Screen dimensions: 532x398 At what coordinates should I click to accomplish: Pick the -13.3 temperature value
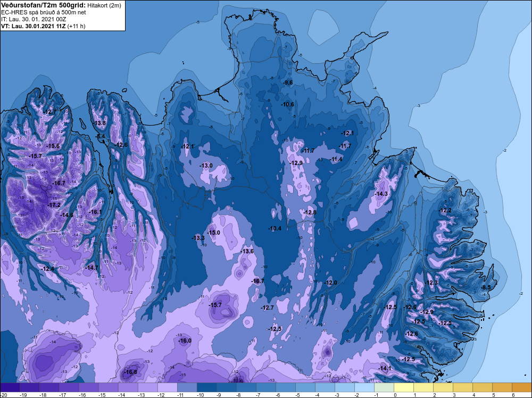tap(198, 238)
